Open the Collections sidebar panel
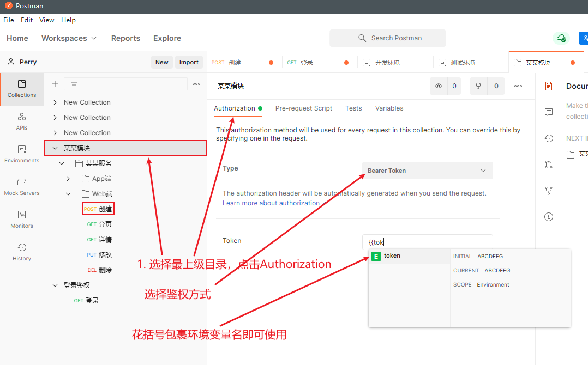Viewport: 588px width, 365px height. (22, 89)
